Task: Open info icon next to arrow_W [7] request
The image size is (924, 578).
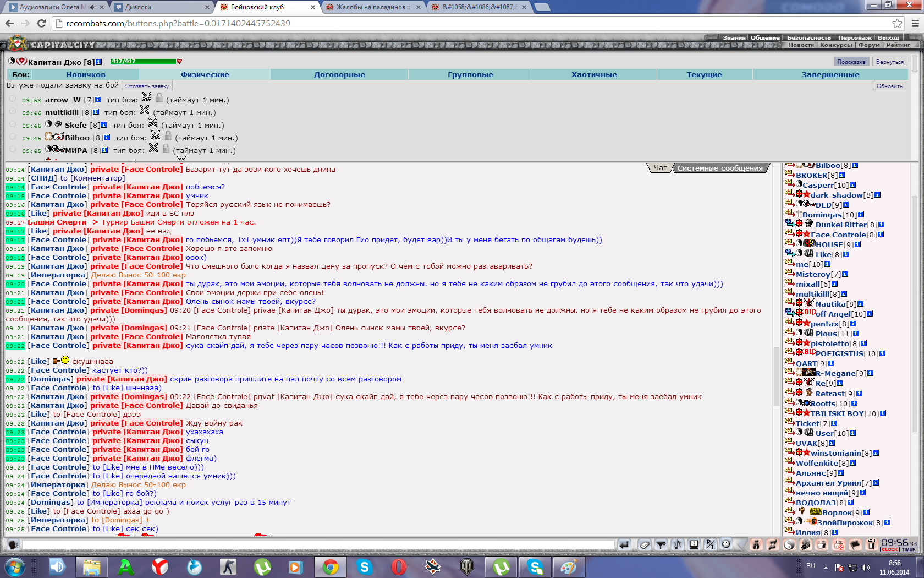Action: point(98,100)
